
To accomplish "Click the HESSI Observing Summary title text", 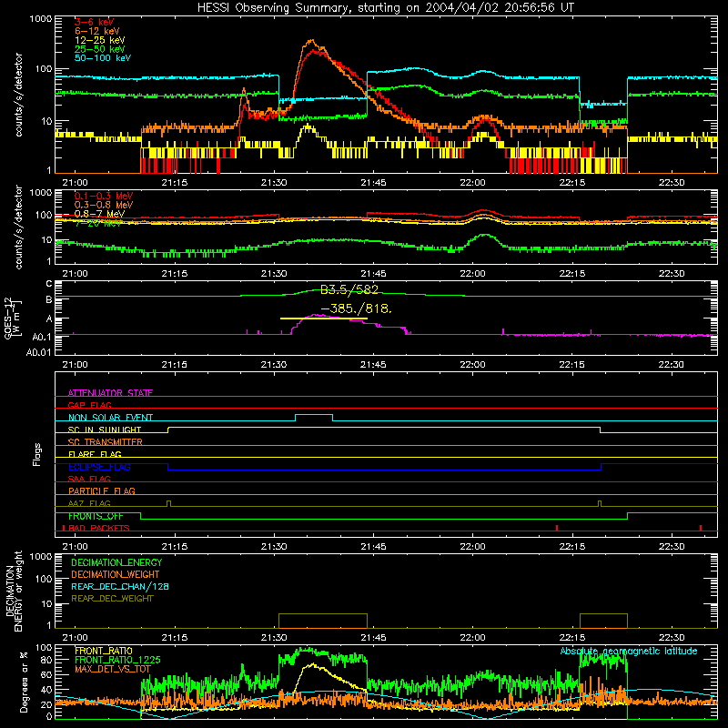I will click(386, 8).
